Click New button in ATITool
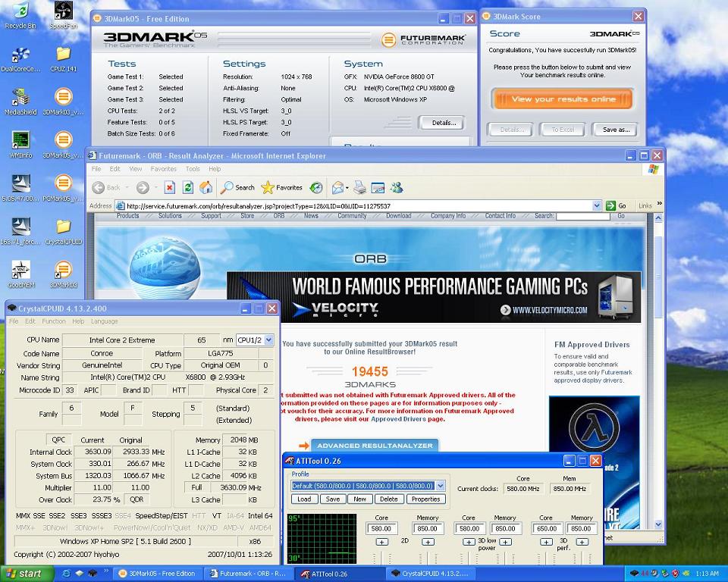728x582 pixels. tap(359, 499)
